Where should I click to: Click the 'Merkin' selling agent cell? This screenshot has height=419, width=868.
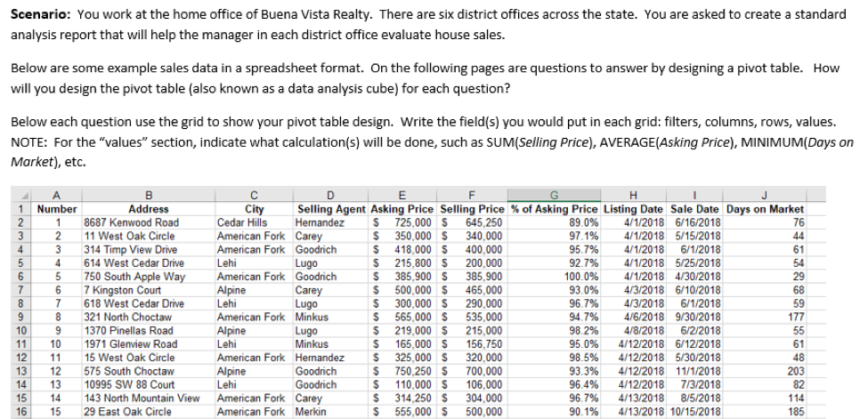(330, 412)
